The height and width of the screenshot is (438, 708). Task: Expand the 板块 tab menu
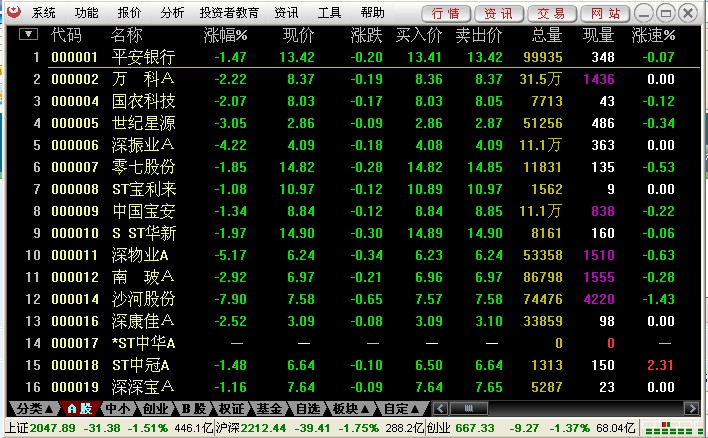tap(351, 409)
